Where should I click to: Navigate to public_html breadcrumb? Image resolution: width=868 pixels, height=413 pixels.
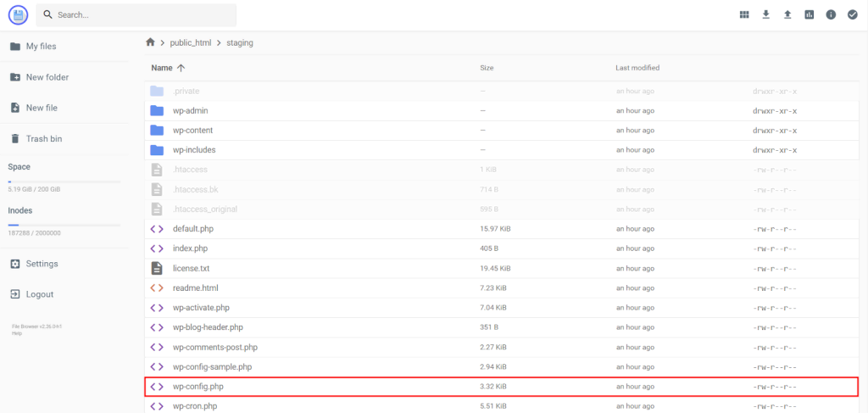tap(191, 42)
